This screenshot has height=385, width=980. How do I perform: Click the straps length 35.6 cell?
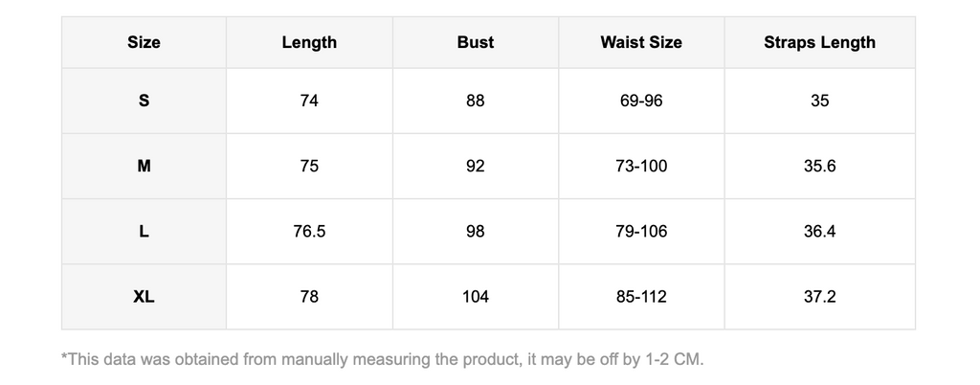(x=820, y=167)
